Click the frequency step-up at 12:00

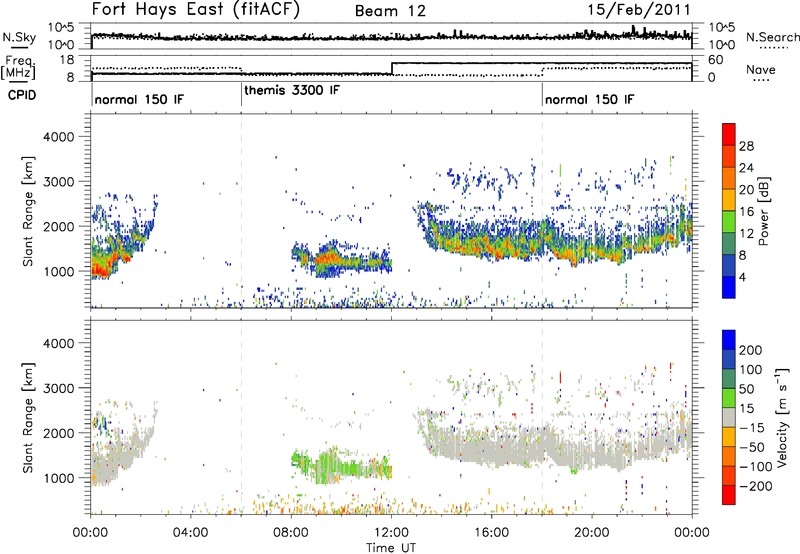click(x=391, y=68)
